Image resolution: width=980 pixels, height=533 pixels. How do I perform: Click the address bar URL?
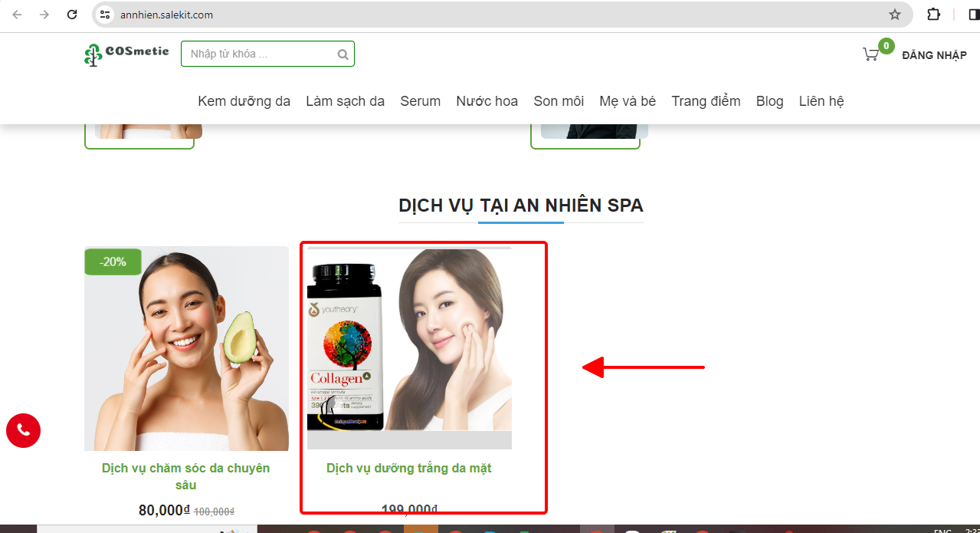(166, 15)
